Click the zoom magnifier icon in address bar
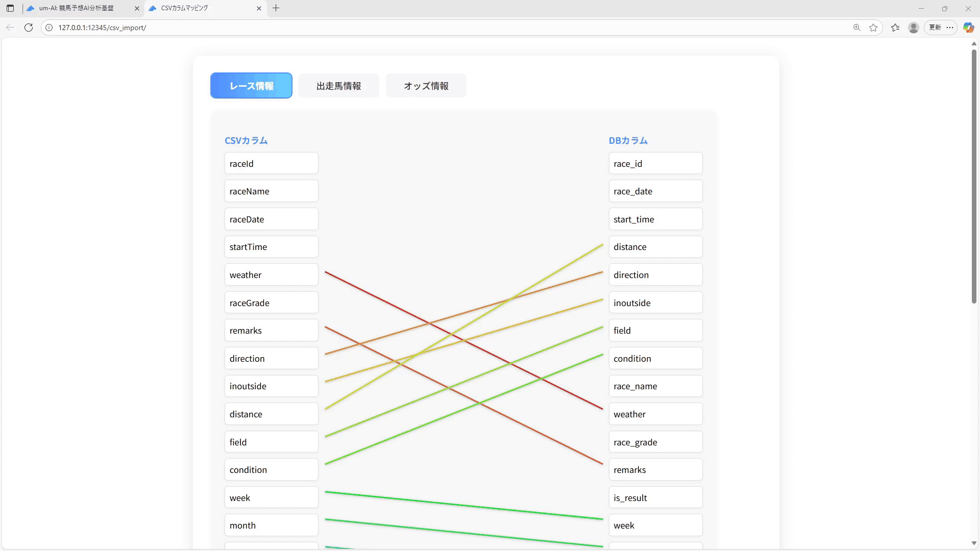 pos(857,28)
